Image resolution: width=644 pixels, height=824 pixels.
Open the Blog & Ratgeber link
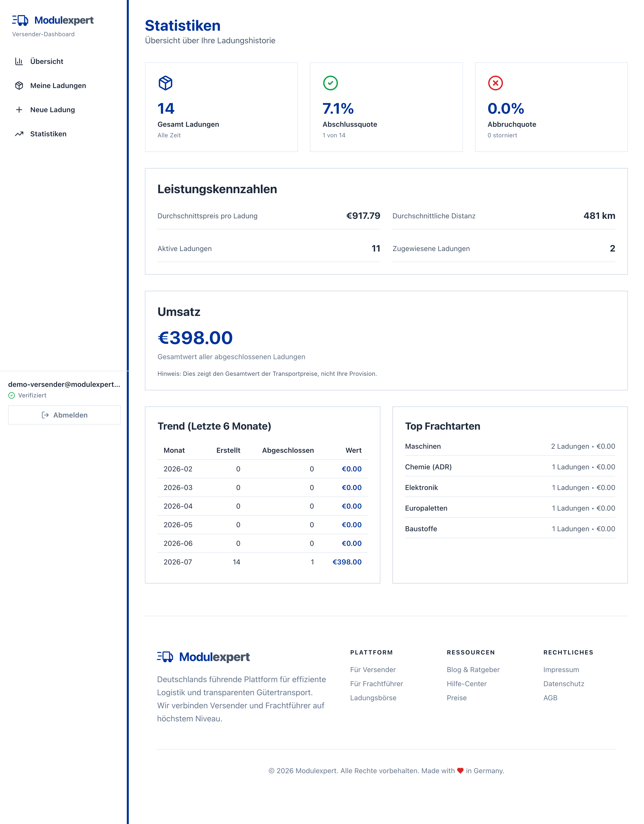pyautogui.click(x=473, y=670)
